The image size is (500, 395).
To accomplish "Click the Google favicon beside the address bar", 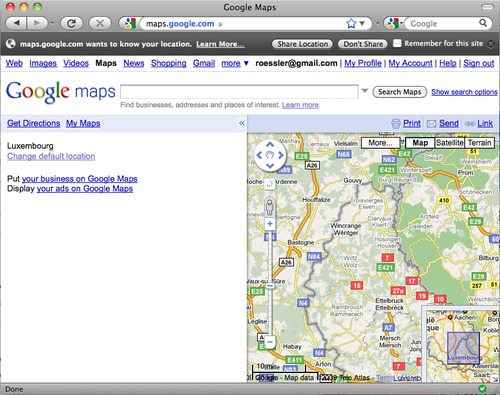I will 130,24.
